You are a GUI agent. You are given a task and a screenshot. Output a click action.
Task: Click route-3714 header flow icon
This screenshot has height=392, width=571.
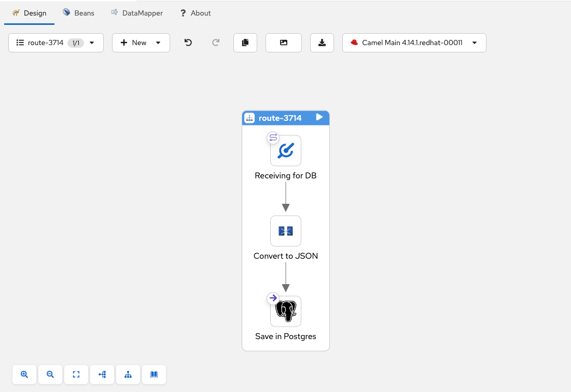249,118
